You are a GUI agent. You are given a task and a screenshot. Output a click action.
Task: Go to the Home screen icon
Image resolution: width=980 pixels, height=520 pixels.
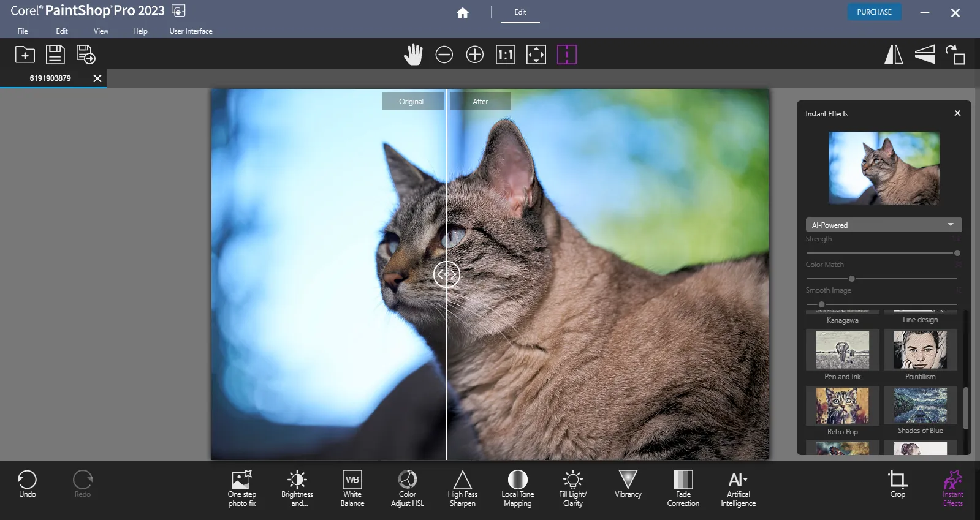(463, 12)
